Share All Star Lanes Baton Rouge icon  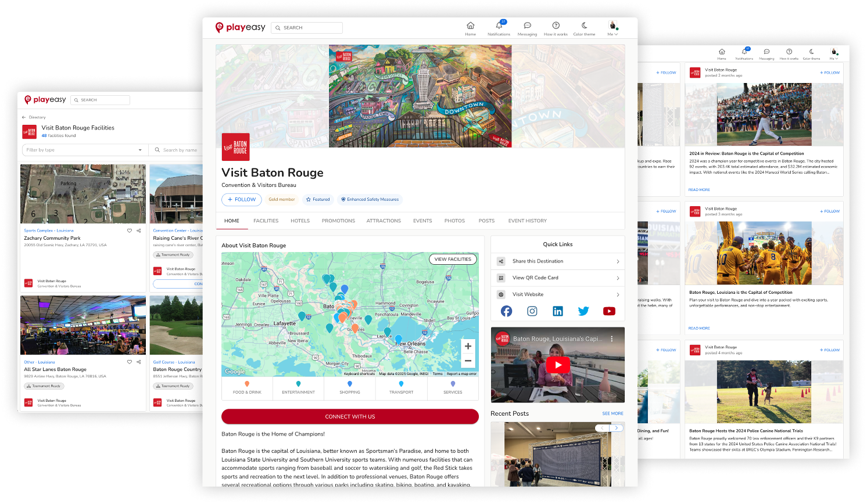(x=139, y=362)
